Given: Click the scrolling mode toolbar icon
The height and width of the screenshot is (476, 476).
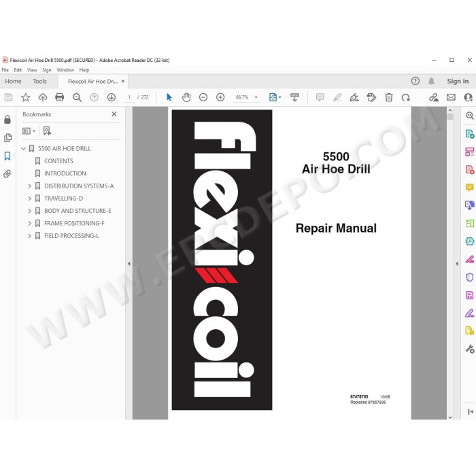Looking at the screenshot, I should pos(294,97).
